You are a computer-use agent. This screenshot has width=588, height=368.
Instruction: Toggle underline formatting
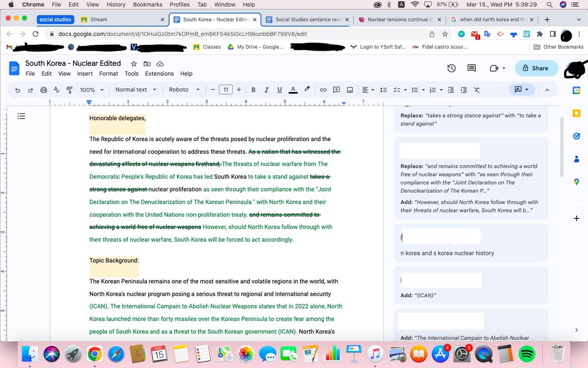pyautogui.click(x=280, y=90)
